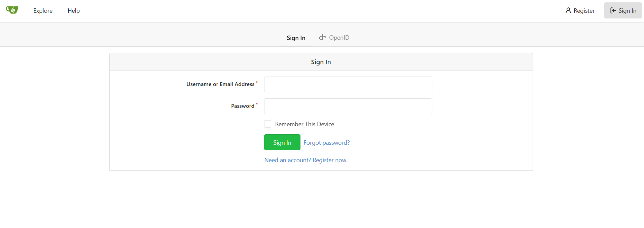Click the Username or Email Address label

coord(220,84)
